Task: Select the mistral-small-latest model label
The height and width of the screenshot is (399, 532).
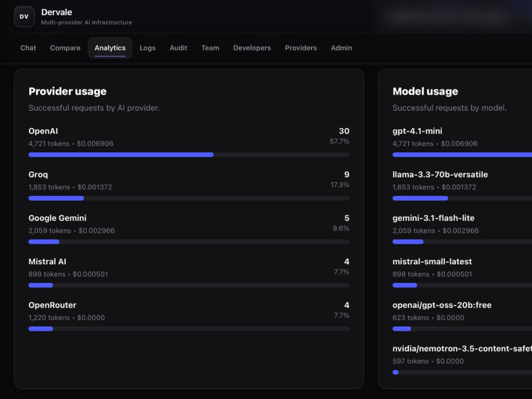Action: click(432, 262)
